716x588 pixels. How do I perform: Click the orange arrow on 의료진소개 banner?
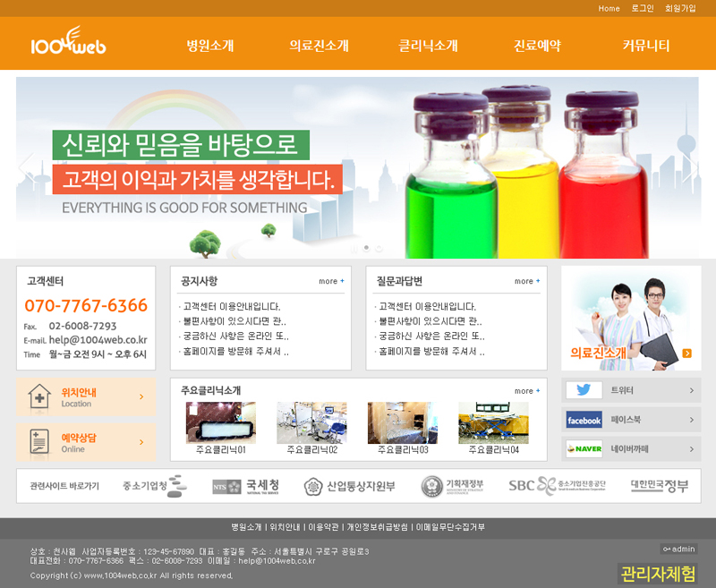tap(686, 354)
